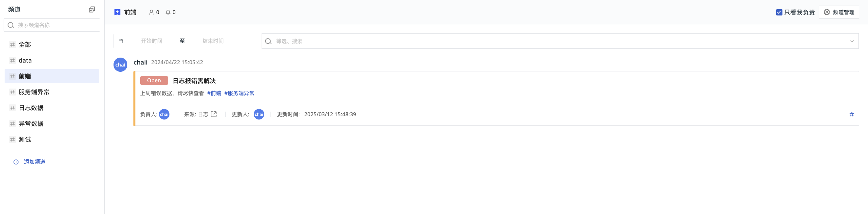868x214 pixels.
Task: Click the collapse sidebar icon beside 频道
Action: tap(92, 10)
